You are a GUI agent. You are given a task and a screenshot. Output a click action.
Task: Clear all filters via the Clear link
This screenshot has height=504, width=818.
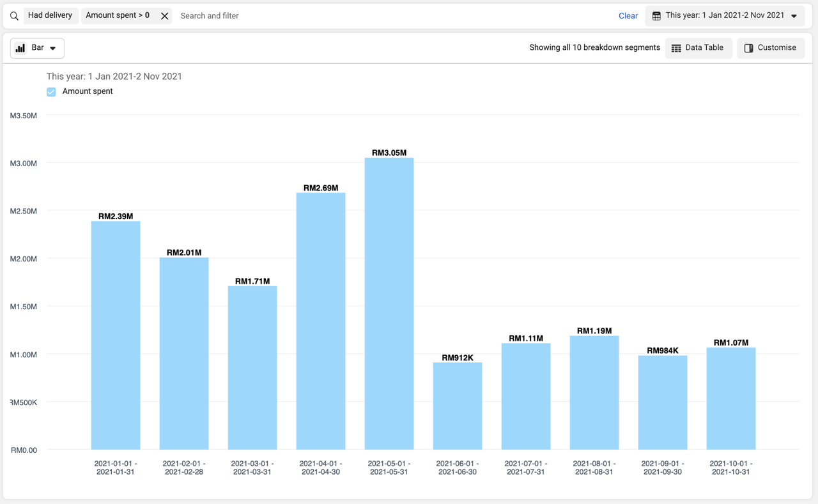coord(628,16)
